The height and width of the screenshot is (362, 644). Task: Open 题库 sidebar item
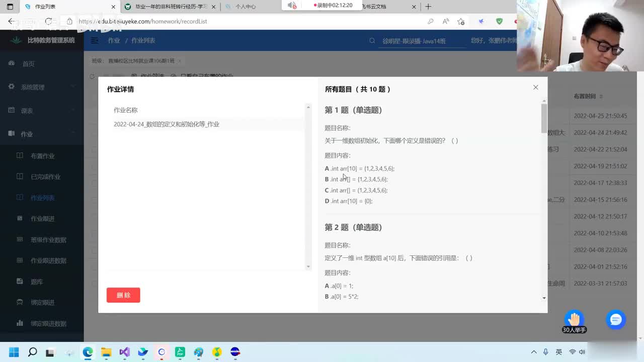click(37, 282)
